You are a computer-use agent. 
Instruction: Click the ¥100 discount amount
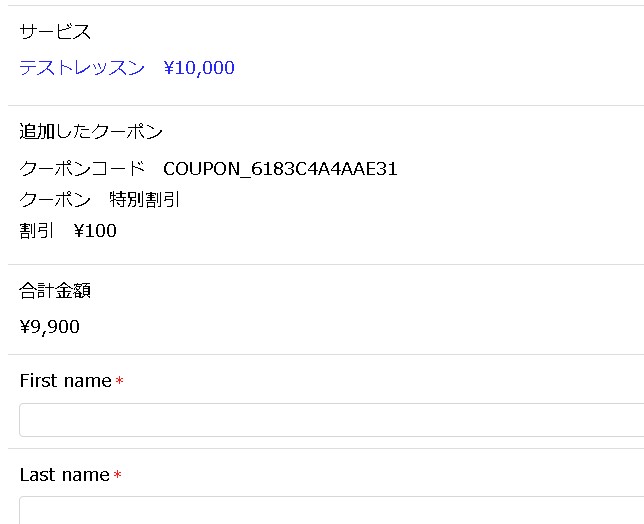point(95,231)
